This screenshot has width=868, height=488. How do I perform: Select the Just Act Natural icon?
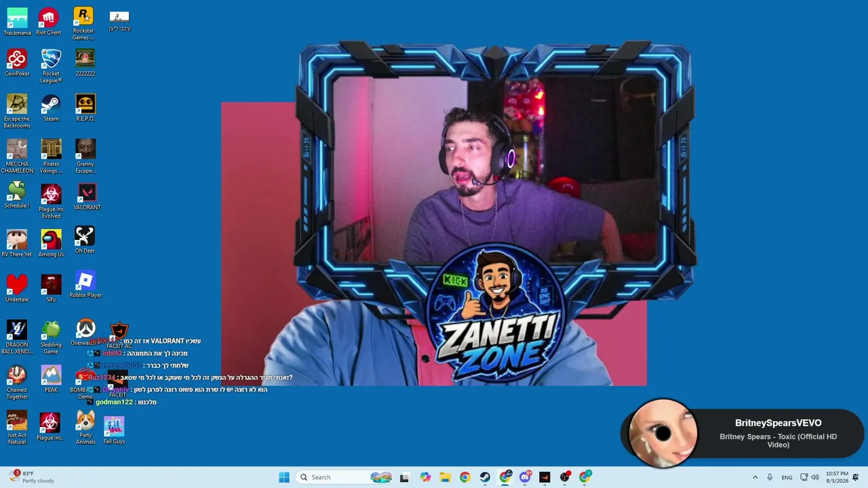coord(17,428)
